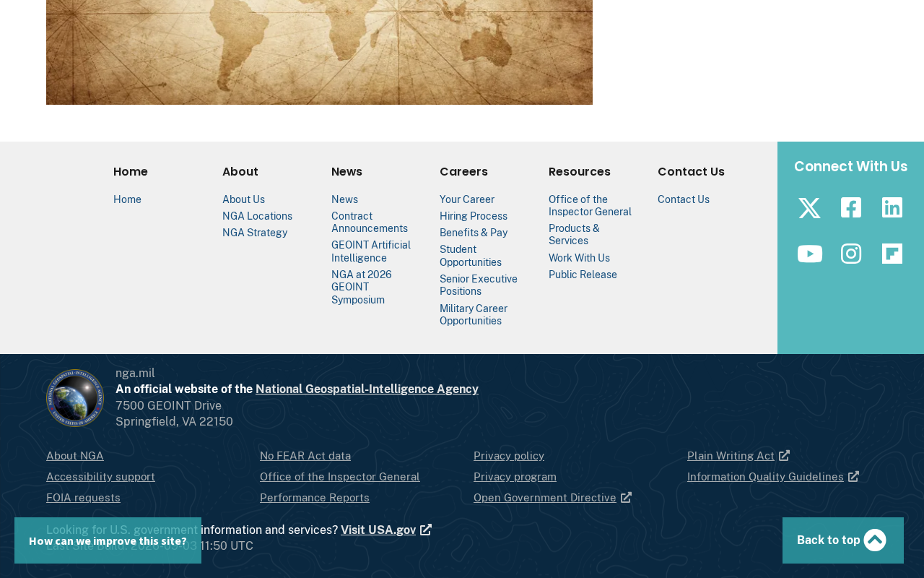
Task: Open the YouTube social icon
Action: pyautogui.click(x=809, y=254)
